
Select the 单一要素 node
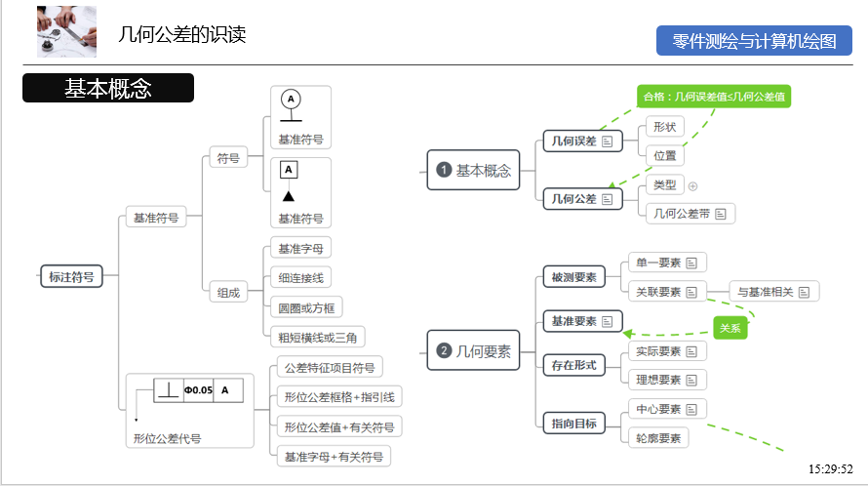click(x=668, y=263)
